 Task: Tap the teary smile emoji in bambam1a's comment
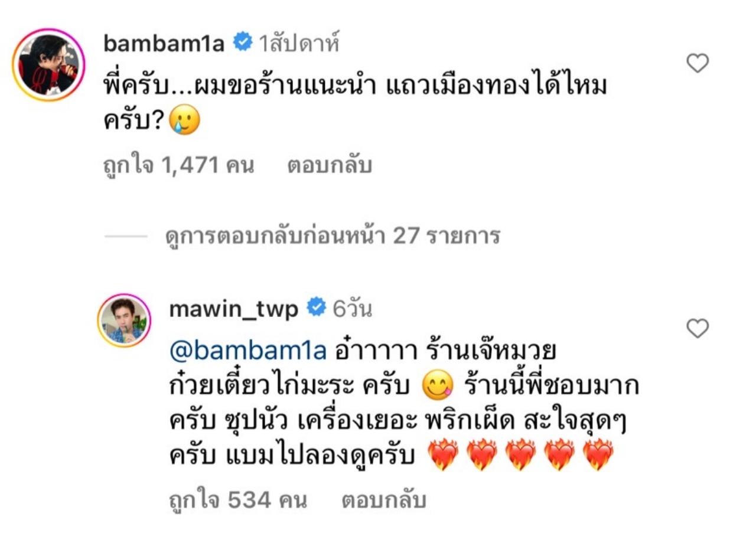(x=184, y=121)
